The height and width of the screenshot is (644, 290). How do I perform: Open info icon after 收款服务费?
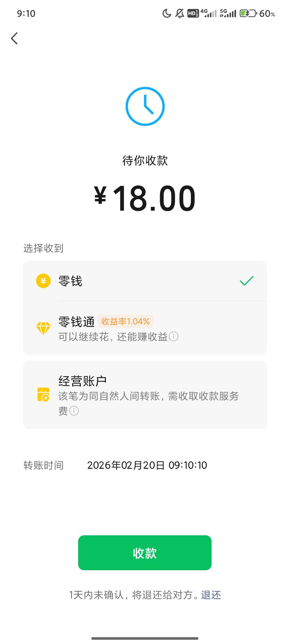coord(74,411)
